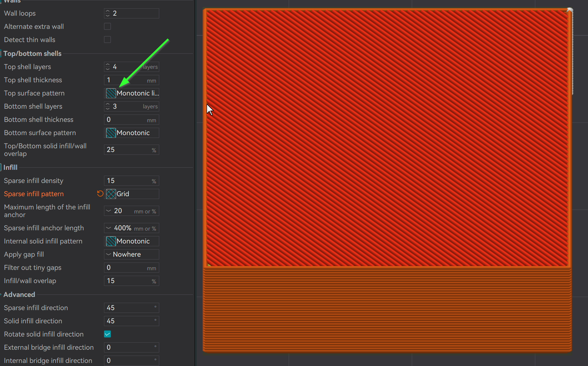This screenshot has height=366, width=588.
Task: Open the Top surface pattern dropdown
Action: coord(132,93)
